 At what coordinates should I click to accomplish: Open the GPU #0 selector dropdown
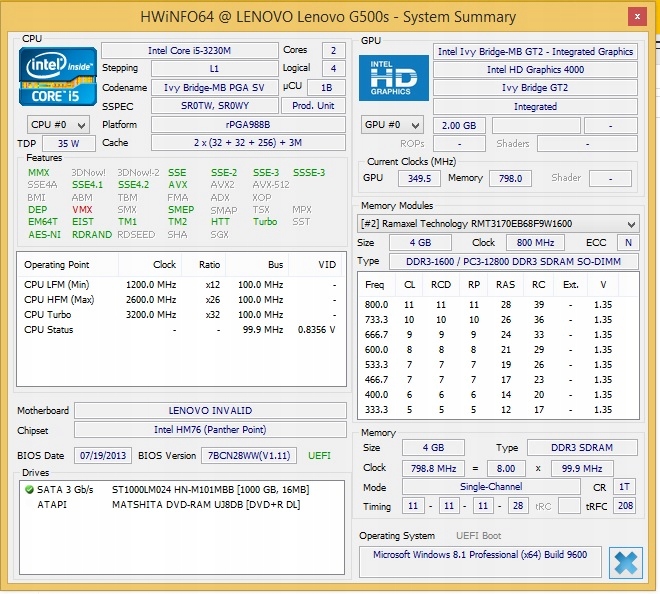coord(392,125)
